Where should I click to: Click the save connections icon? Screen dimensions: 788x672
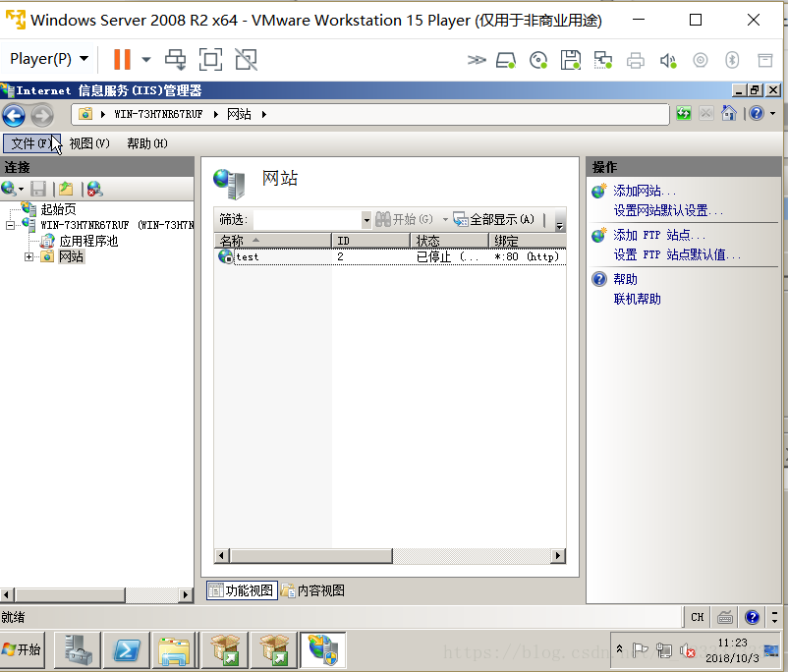pyautogui.click(x=38, y=189)
